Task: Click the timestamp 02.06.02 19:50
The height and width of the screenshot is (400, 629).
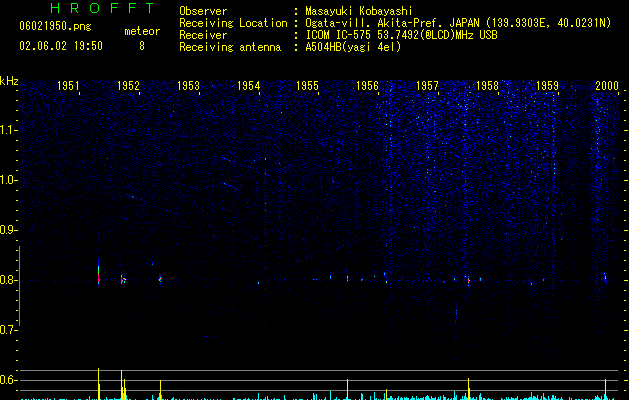Action: coord(61,46)
